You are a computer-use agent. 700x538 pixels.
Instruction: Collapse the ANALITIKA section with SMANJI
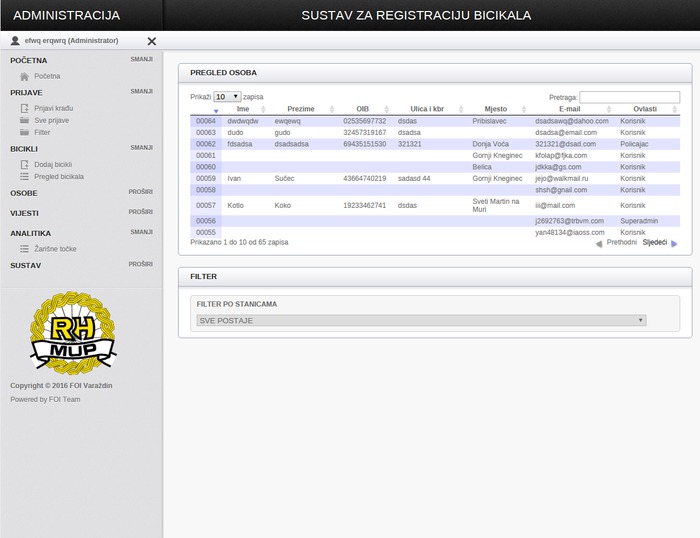pyautogui.click(x=142, y=232)
